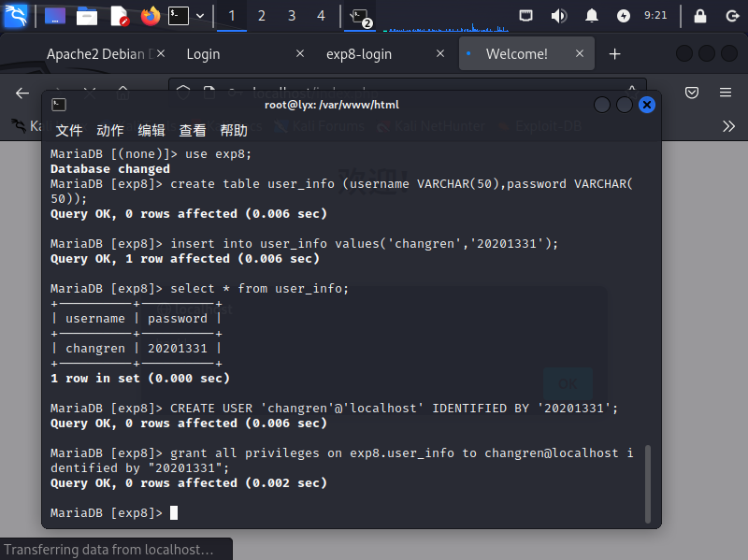This screenshot has height=560, width=748.
Task: Switch to workspace 4
Action: click(x=321, y=16)
